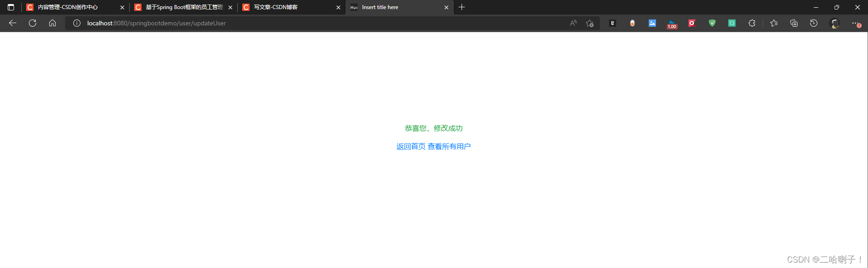Open Settings and more menu
The height and width of the screenshot is (268, 868).
pyautogui.click(x=856, y=23)
